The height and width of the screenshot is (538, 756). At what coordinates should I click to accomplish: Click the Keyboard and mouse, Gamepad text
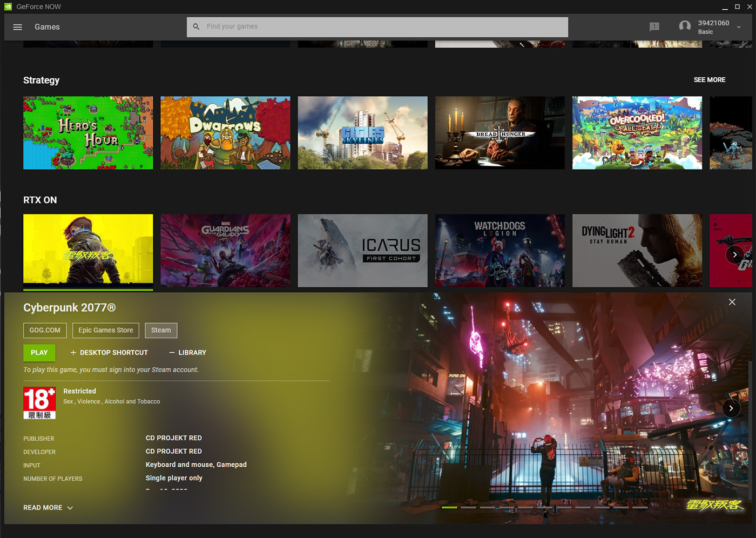[x=196, y=465]
